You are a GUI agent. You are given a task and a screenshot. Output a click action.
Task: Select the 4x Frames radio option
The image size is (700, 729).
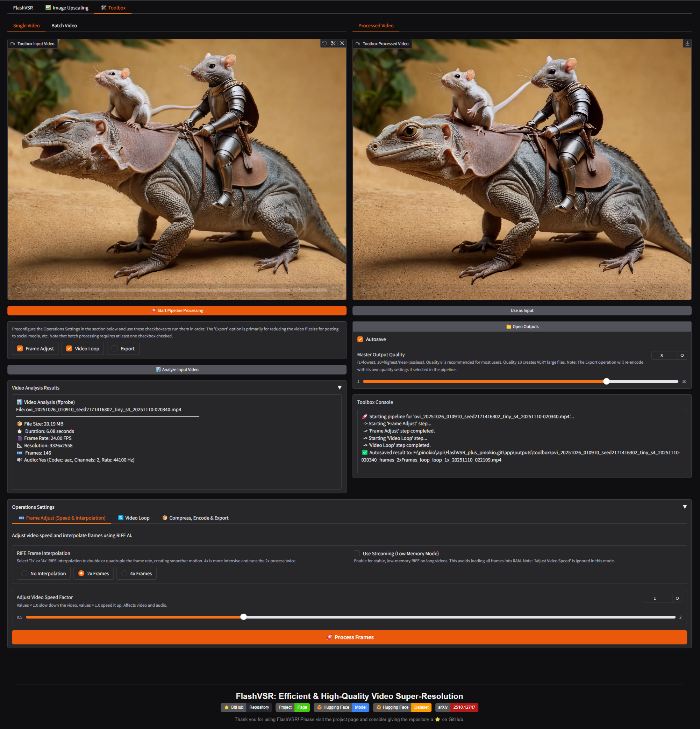tap(124, 573)
